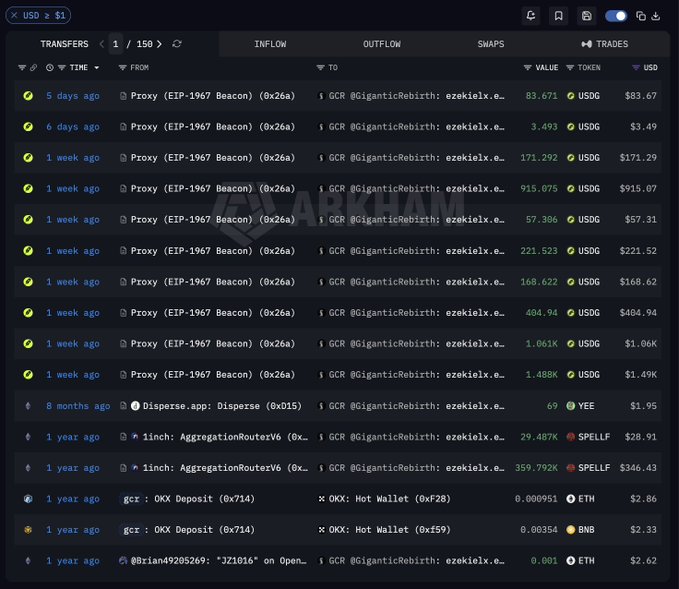Open the alert bell icon
The image size is (679, 589).
(530, 16)
